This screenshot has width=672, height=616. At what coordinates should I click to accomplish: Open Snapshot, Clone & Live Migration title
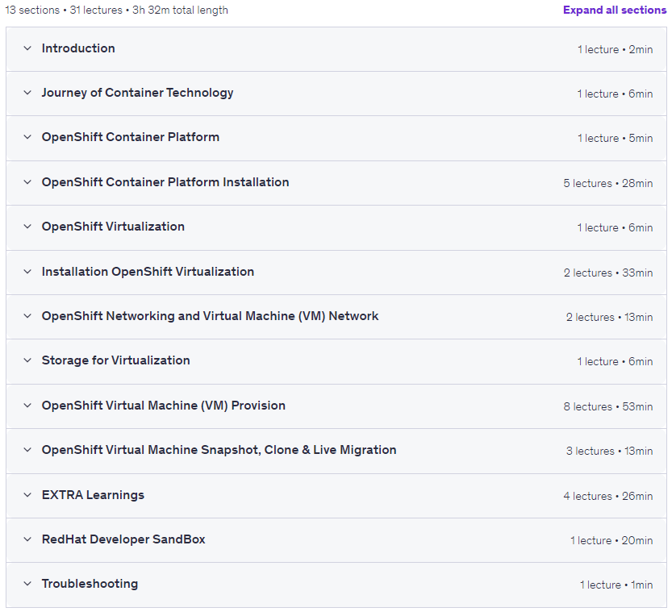(x=219, y=450)
